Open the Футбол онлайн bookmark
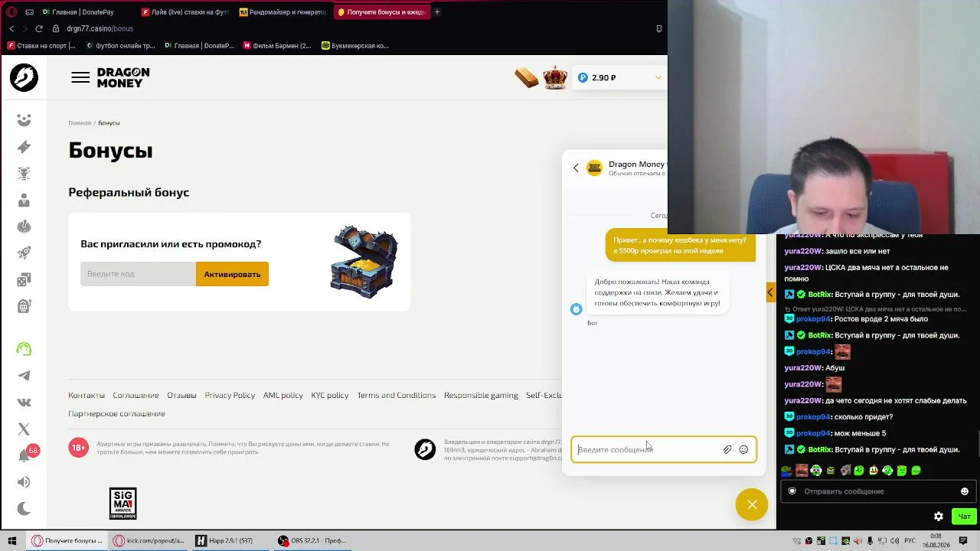 pyautogui.click(x=120, y=46)
